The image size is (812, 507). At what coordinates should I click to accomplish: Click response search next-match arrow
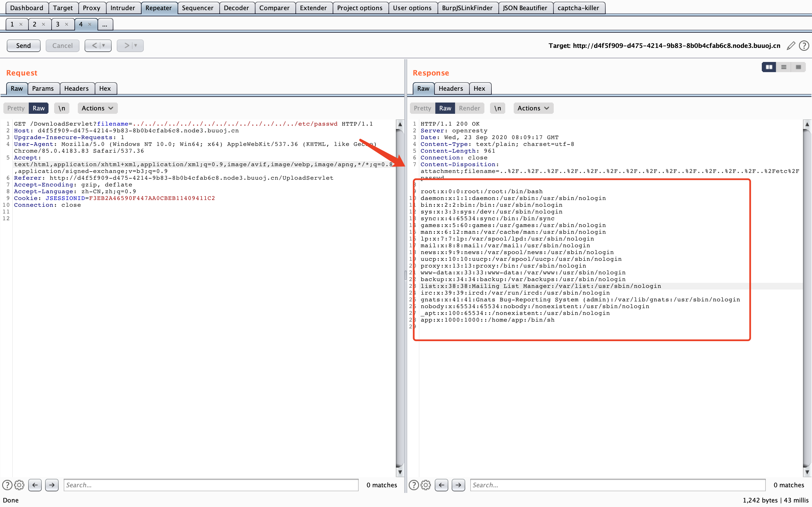(458, 485)
